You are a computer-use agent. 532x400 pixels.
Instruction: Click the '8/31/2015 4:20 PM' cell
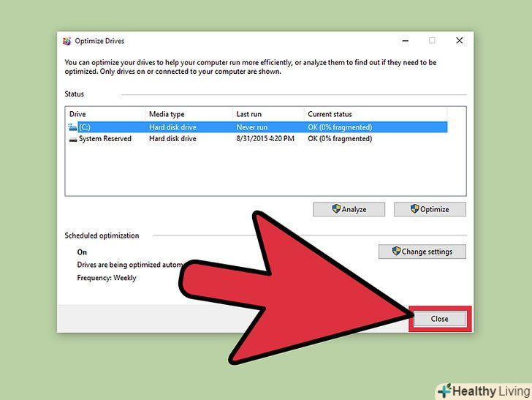(265, 138)
